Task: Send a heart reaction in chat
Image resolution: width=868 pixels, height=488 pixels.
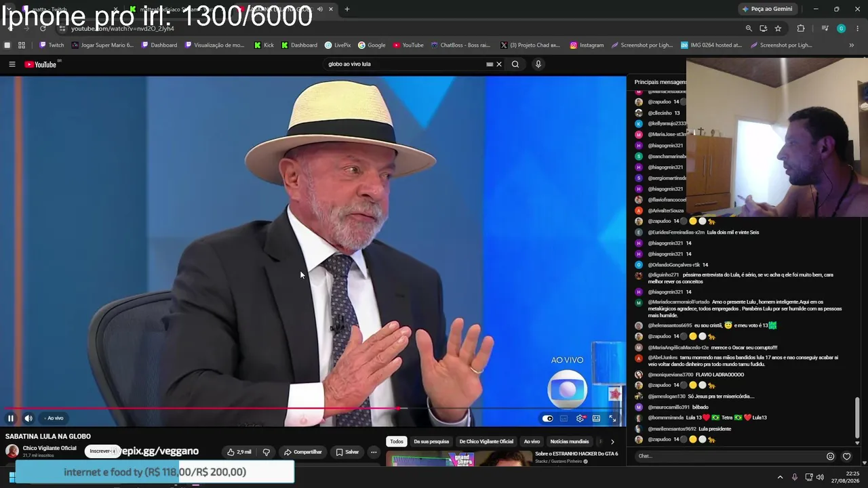Action: click(846, 456)
